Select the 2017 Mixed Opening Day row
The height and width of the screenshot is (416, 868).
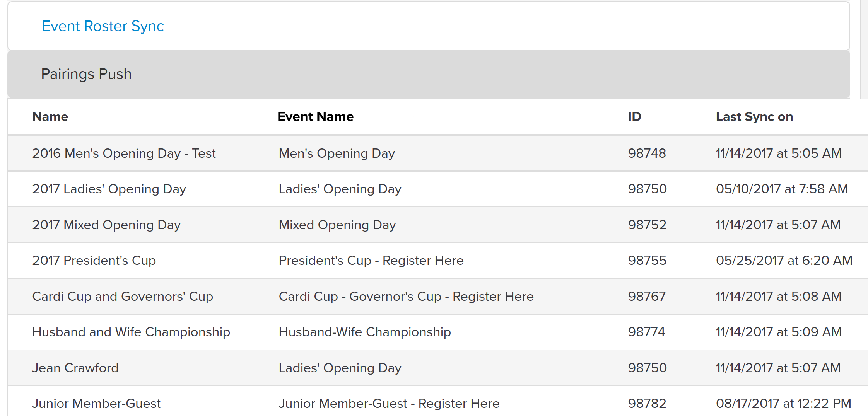pyautogui.click(x=438, y=225)
